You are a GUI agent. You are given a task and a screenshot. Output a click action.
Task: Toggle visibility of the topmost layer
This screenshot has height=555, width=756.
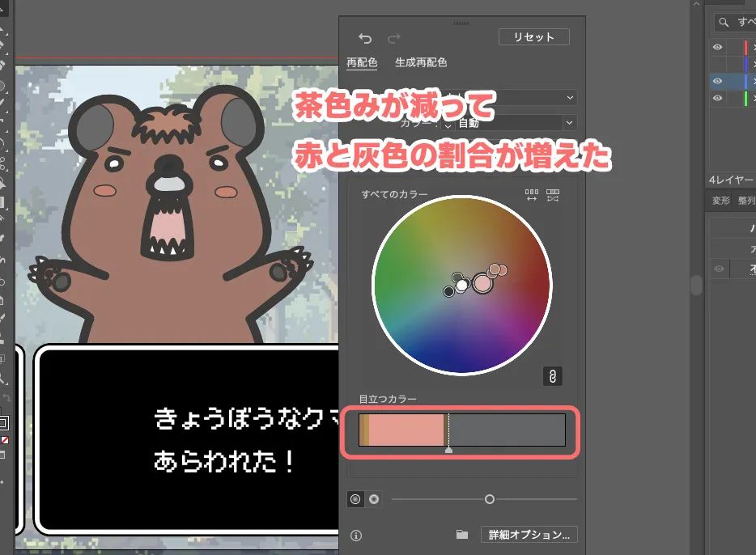(x=717, y=47)
